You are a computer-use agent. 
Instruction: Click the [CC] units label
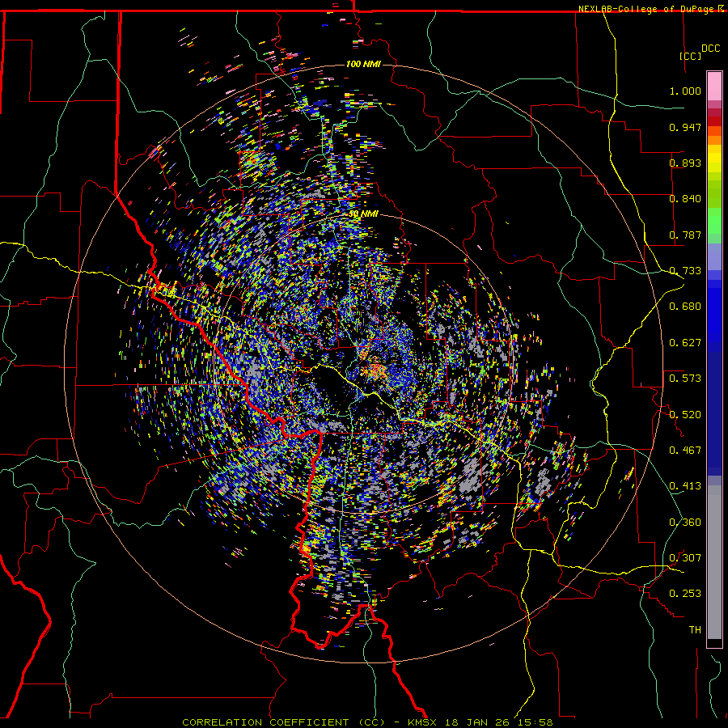690,56
